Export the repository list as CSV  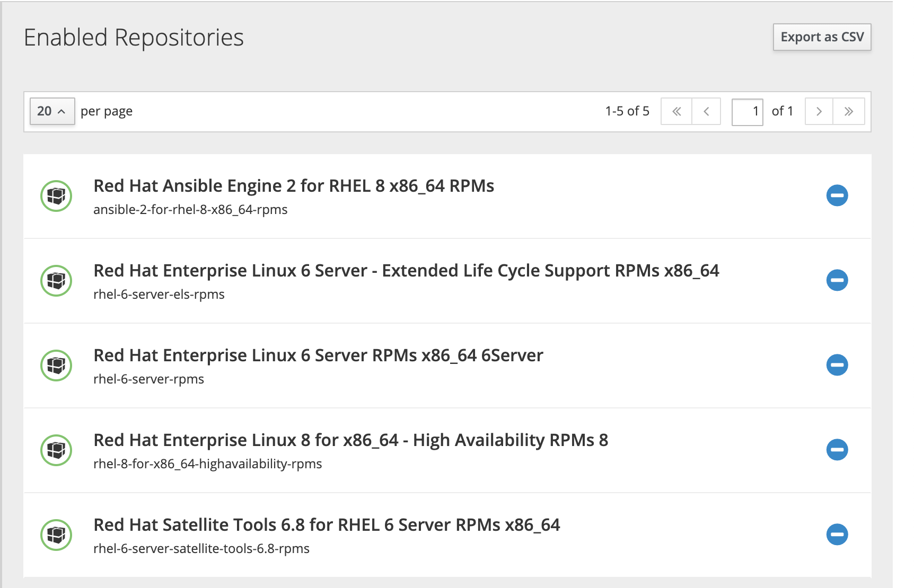[x=822, y=37]
